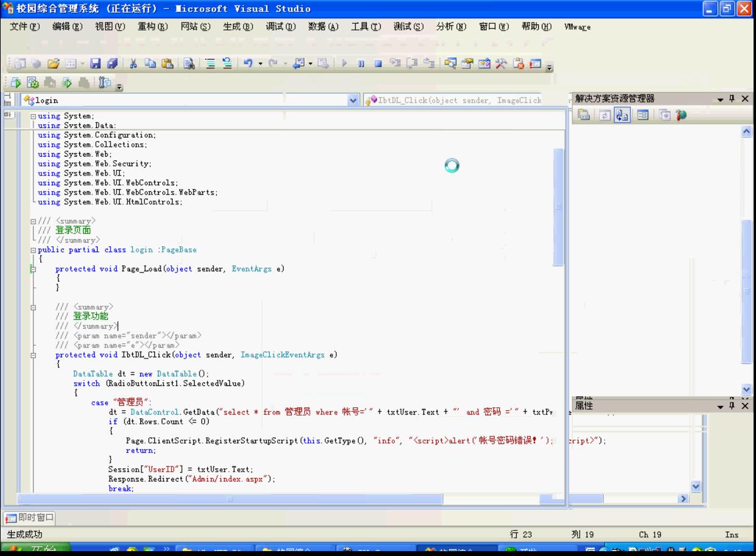Click the Stop Debugging icon
Image resolution: width=756 pixels, height=556 pixels.
tap(378, 63)
